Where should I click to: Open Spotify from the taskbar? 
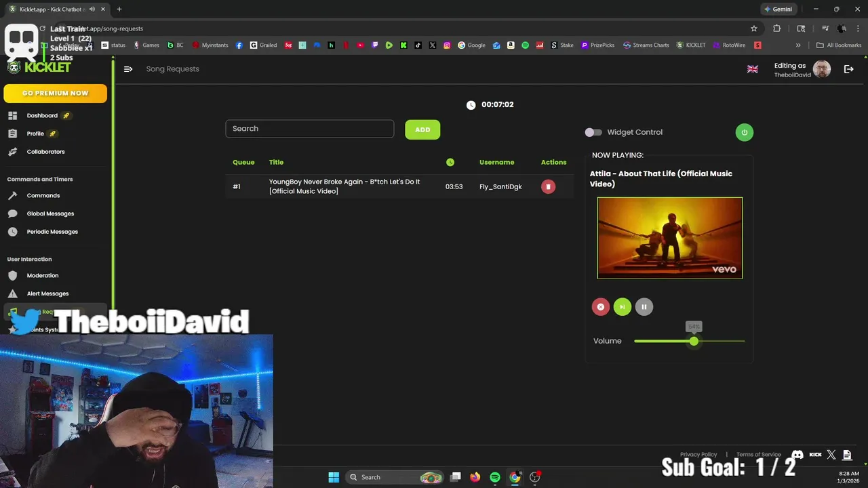point(495,477)
